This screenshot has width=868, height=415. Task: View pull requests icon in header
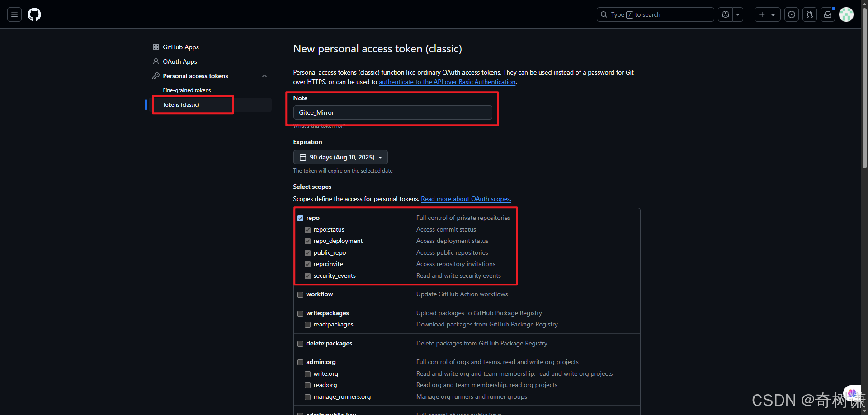click(810, 14)
